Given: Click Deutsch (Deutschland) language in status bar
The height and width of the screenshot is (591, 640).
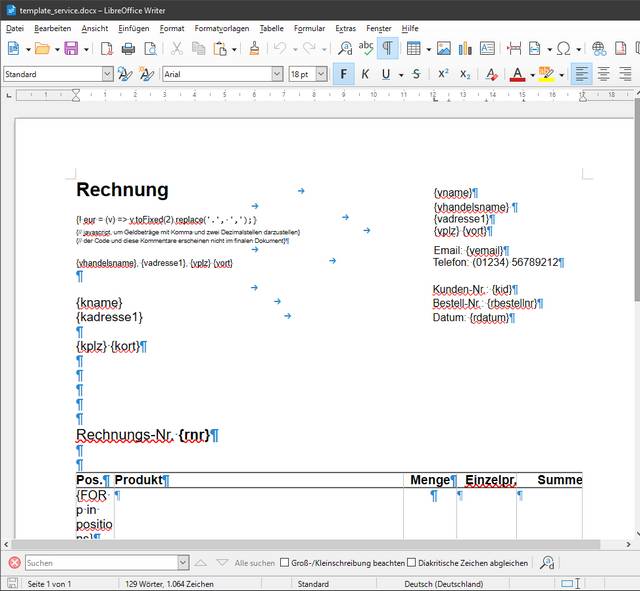Looking at the screenshot, I should click(443, 583).
